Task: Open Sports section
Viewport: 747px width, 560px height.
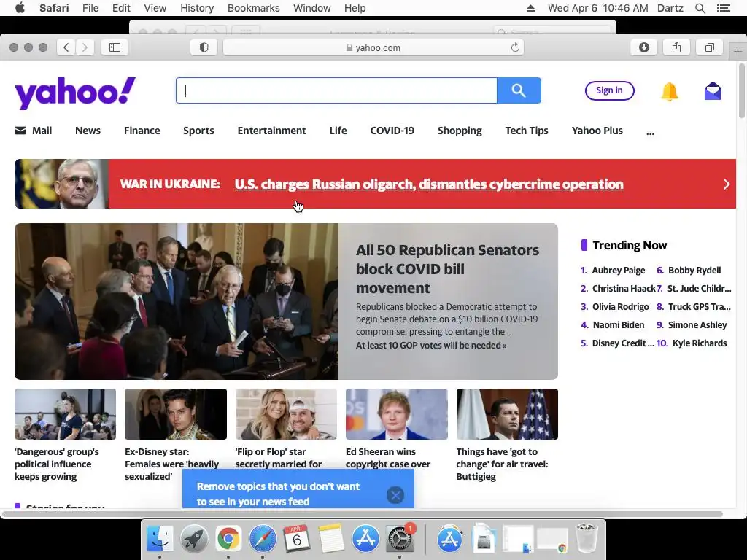Action: tap(198, 131)
